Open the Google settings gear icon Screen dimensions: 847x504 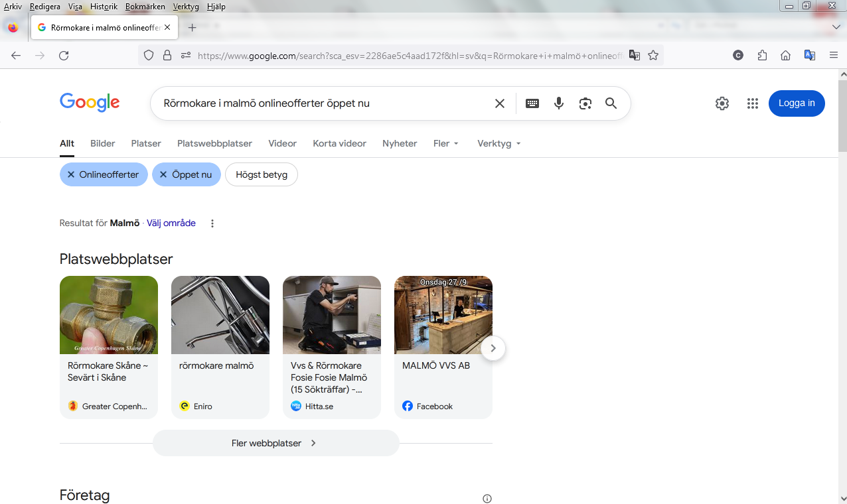(x=722, y=103)
